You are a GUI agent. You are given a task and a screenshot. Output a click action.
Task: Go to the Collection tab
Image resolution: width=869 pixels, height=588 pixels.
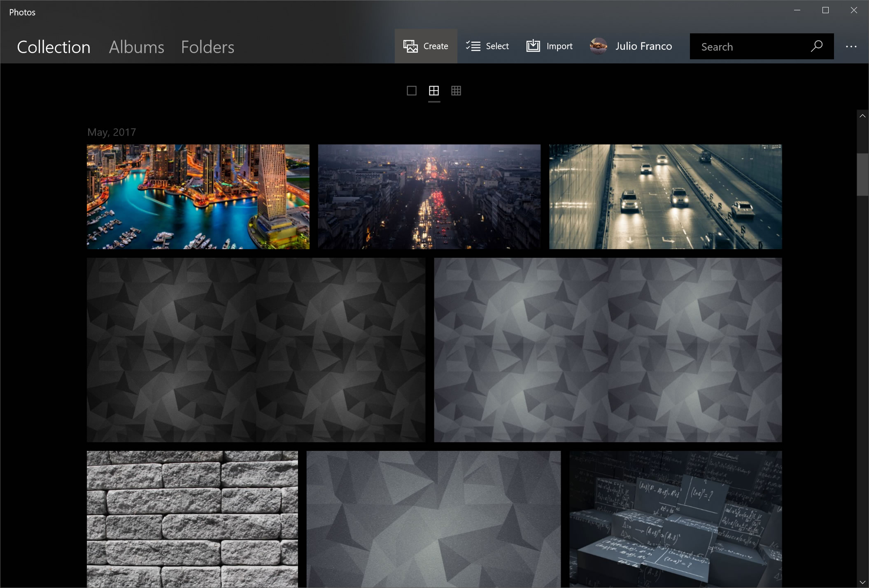coord(54,47)
